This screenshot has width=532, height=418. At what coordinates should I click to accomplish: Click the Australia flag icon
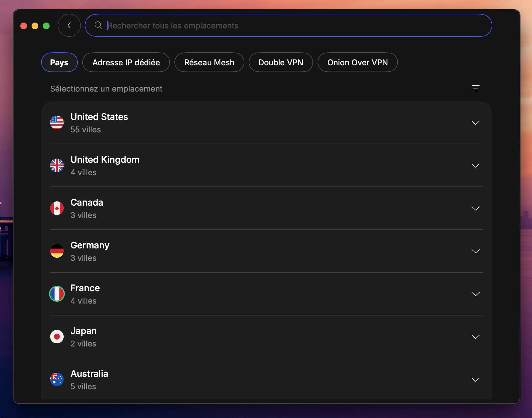click(x=57, y=379)
